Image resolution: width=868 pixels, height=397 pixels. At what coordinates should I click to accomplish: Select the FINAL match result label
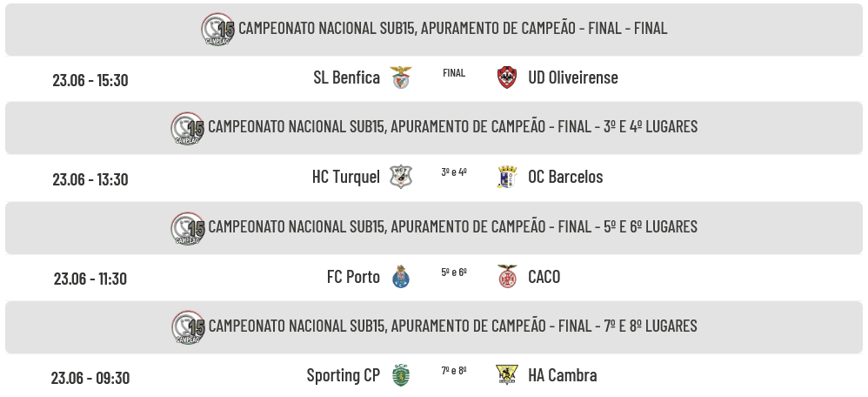pyautogui.click(x=454, y=73)
